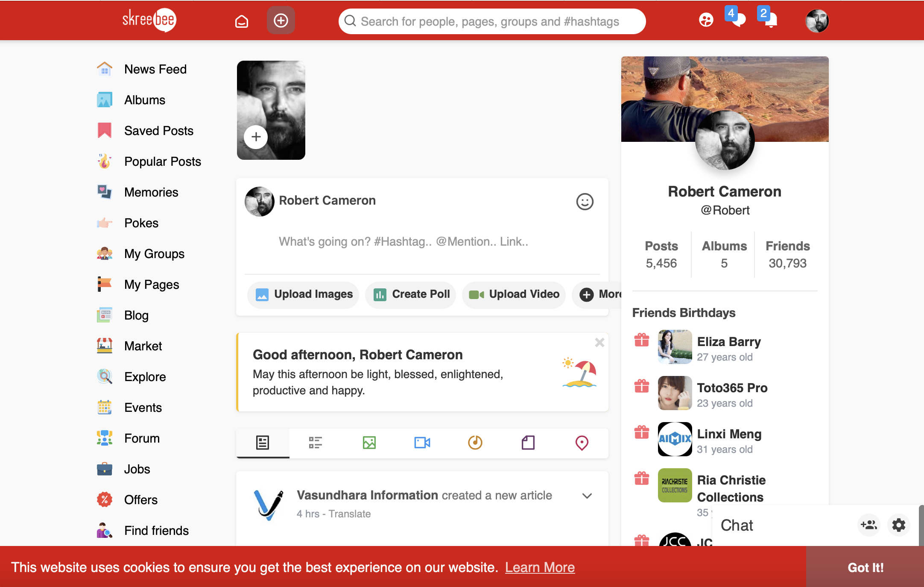Open Memories from the sidebar
This screenshot has width=924, height=587.
(151, 192)
